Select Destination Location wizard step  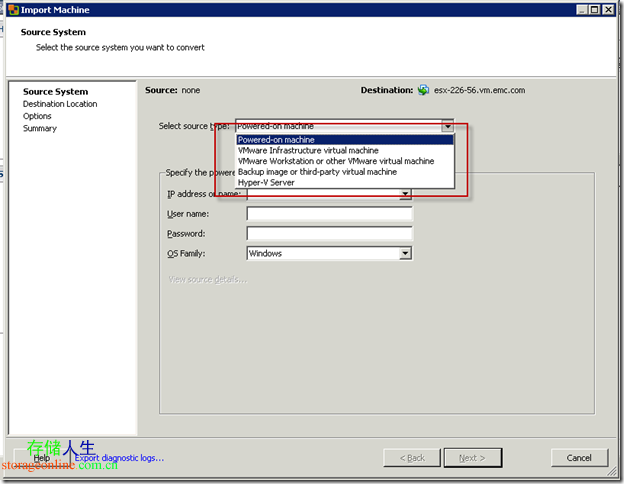[60, 104]
